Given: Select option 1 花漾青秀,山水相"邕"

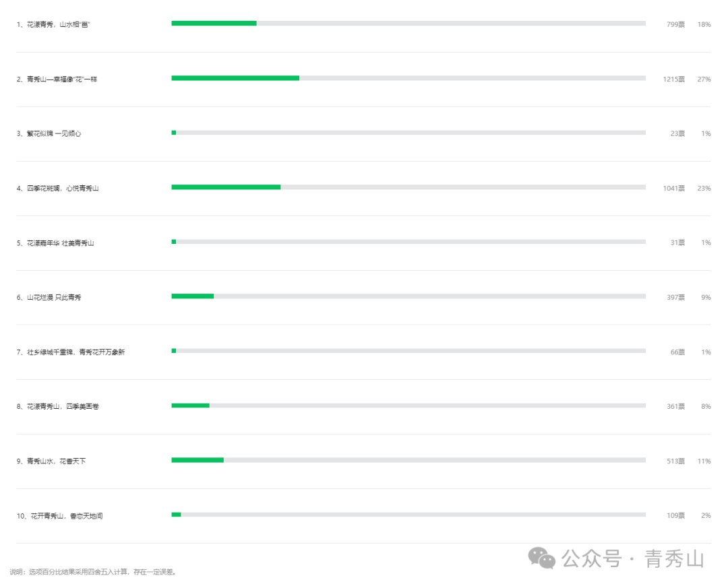Looking at the screenshot, I should (x=53, y=25).
